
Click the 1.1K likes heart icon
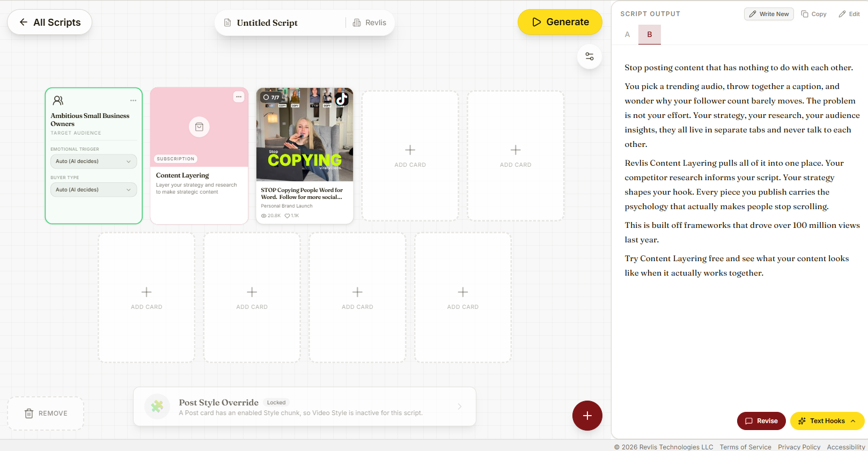click(287, 216)
